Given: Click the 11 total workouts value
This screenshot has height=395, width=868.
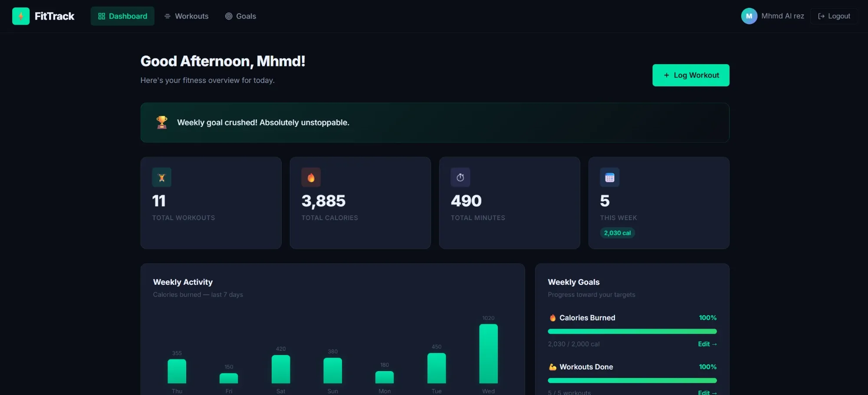Looking at the screenshot, I should click(x=159, y=201).
